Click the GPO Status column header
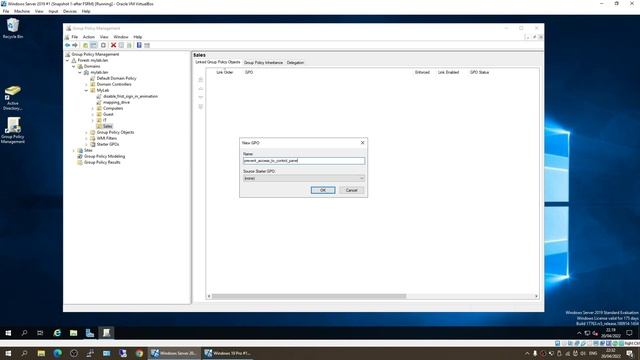Viewport: 640px width, 360px height. [x=479, y=72]
